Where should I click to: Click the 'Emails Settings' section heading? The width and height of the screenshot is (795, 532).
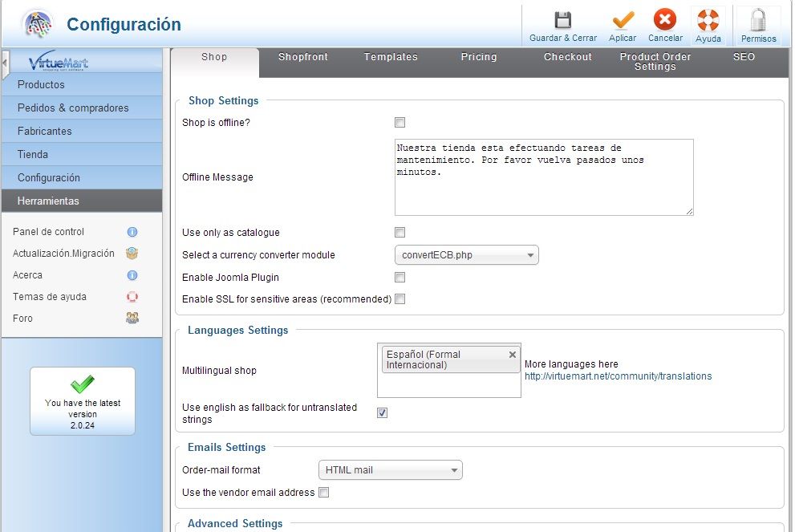227,447
